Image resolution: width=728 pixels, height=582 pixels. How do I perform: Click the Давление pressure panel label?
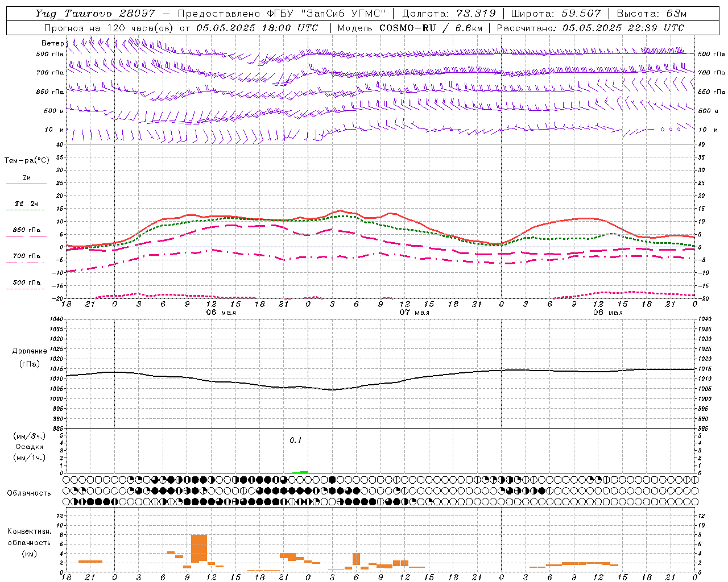point(30,351)
